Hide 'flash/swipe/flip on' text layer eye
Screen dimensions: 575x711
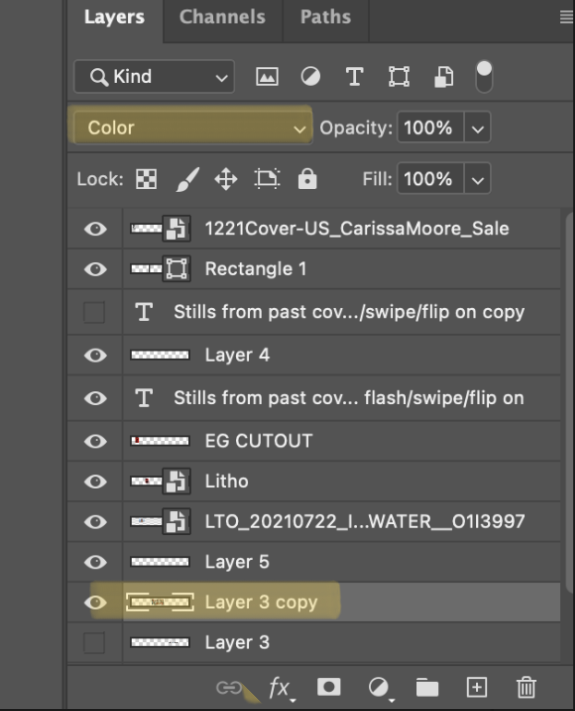95,398
